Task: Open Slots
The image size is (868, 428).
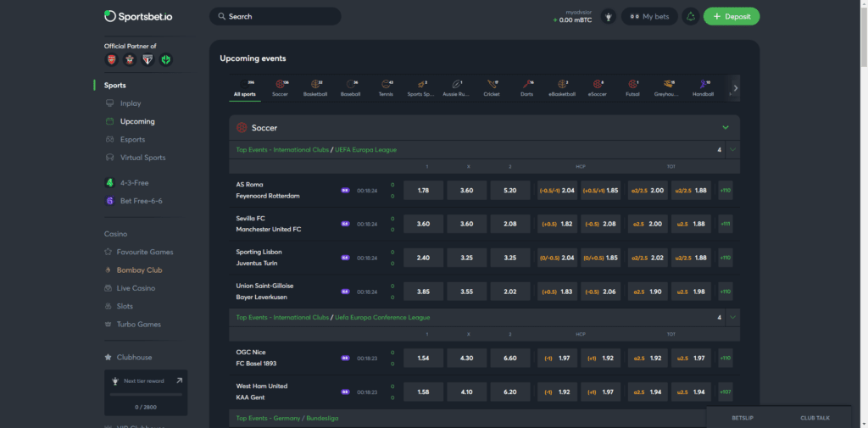Action: click(x=125, y=306)
